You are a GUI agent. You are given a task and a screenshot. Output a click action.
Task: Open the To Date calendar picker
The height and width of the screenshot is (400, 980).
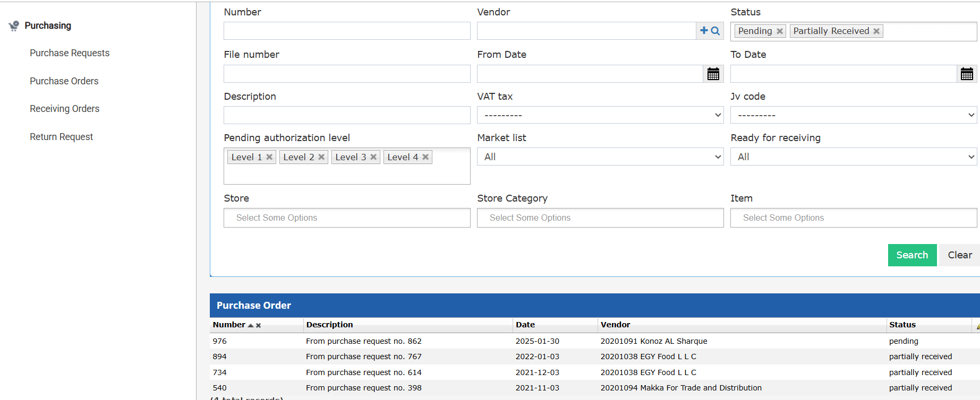coord(967,74)
